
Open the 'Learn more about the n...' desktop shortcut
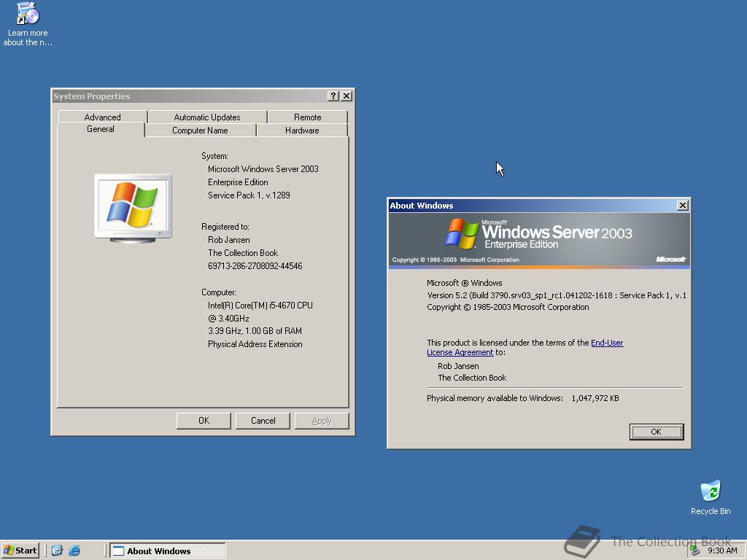coord(28,24)
